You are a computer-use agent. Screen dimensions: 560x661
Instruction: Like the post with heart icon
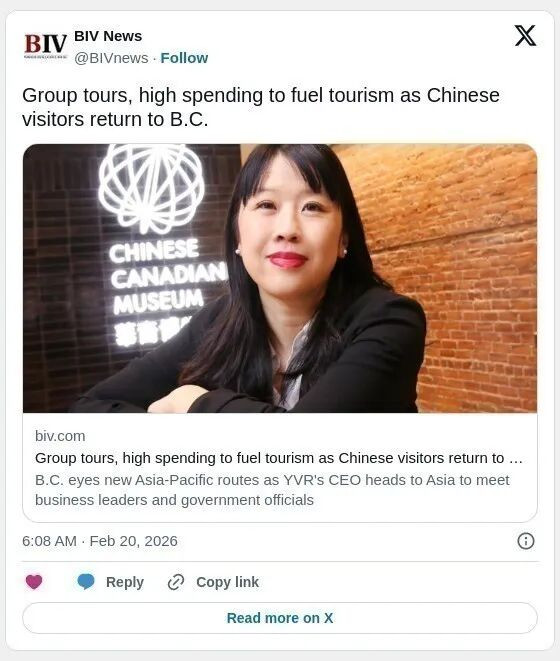pos(34,582)
